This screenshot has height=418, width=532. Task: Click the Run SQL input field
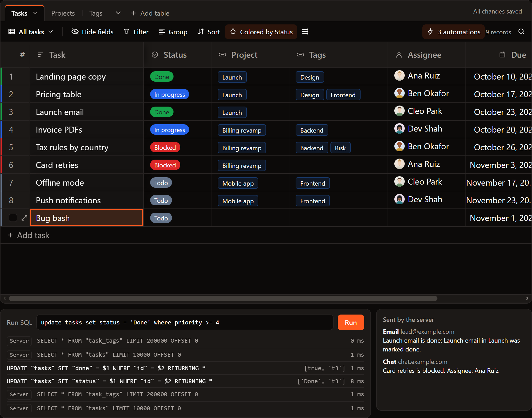[185, 322]
